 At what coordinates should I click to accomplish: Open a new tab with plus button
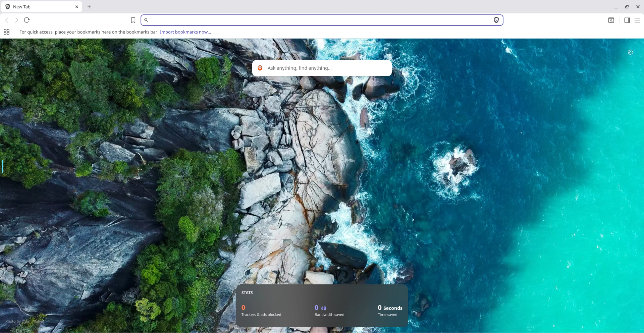(x=89, y=7)
